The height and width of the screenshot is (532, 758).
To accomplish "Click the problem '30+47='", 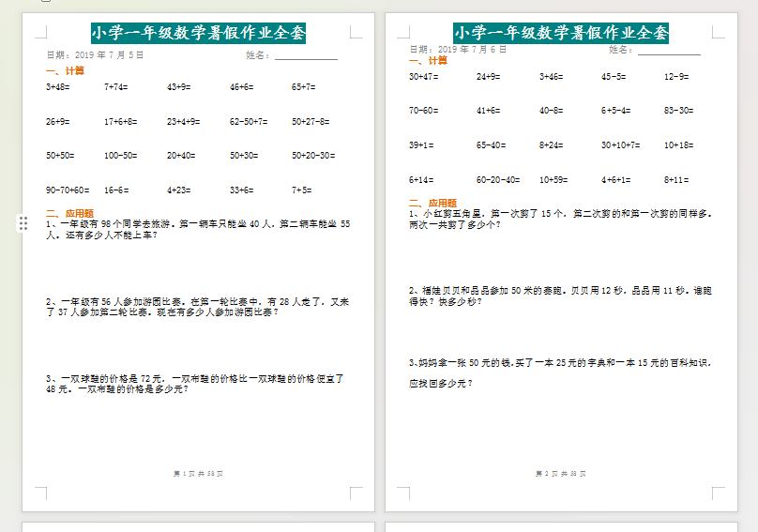I will 423,77.
